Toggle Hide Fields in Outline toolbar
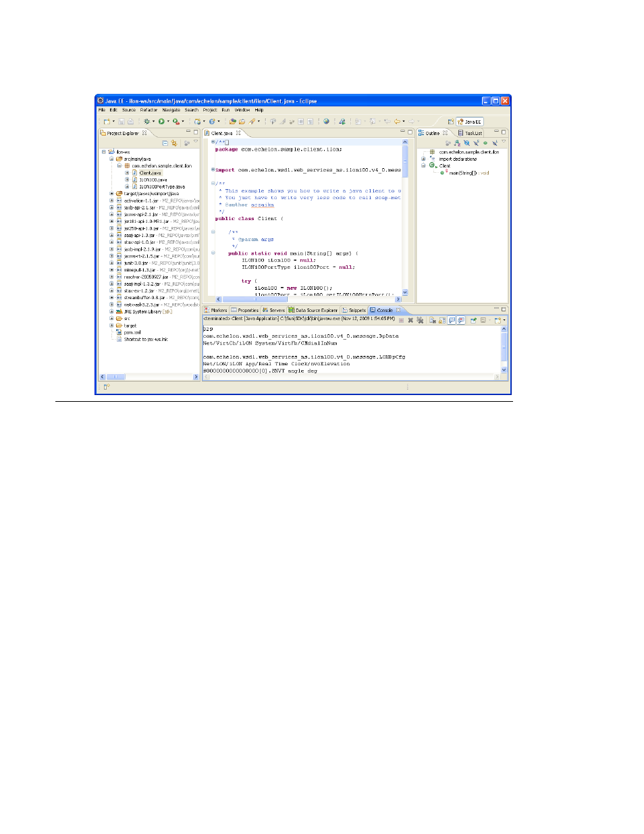 click(466, 142)
